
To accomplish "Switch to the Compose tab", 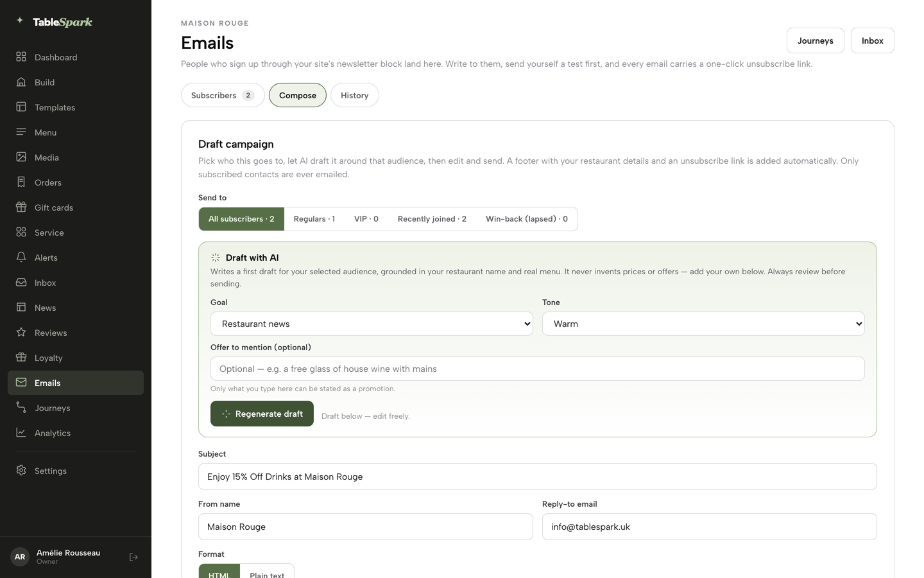I will [298, 95].
